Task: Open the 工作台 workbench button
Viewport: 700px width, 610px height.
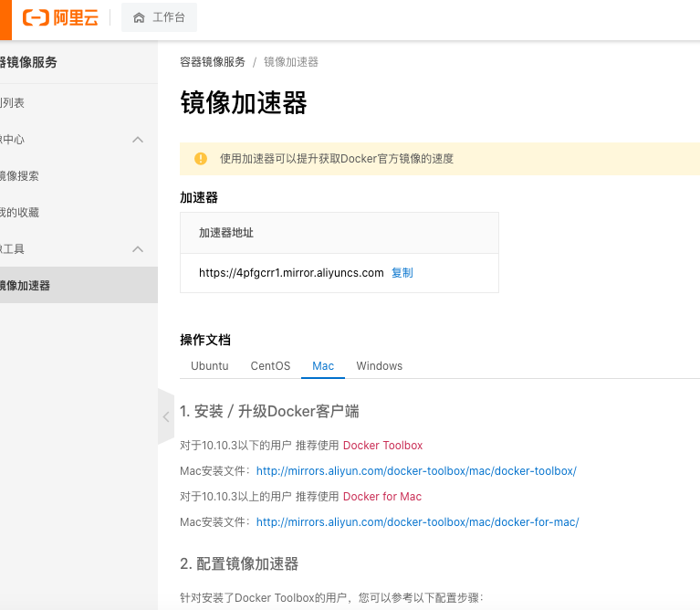Action: point(159,17)
